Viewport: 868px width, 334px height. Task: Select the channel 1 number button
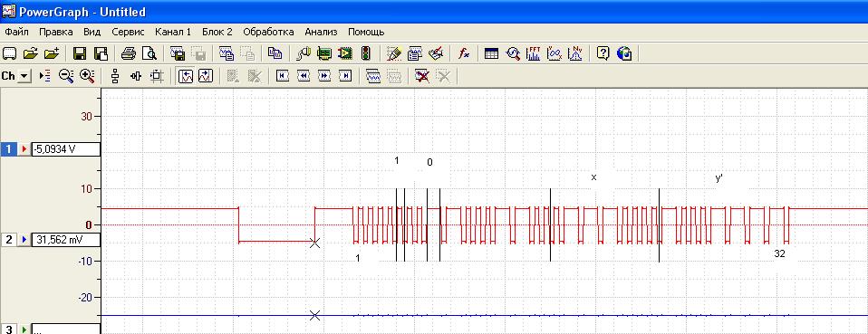click(x=9, y=148)
